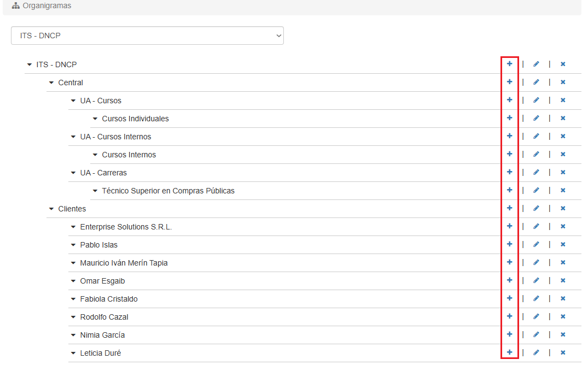This screenshot has height=365, width=588.
Task: Collapse the Central branch
Action: point(51,83)
